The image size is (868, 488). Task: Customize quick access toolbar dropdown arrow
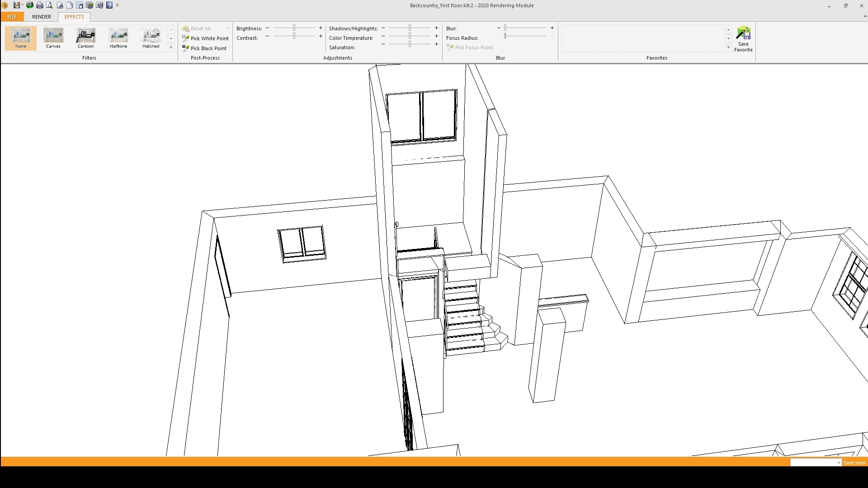point(118,5)
